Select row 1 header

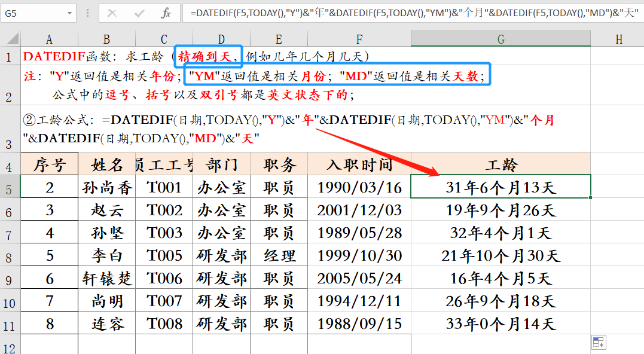pos(10,56)
